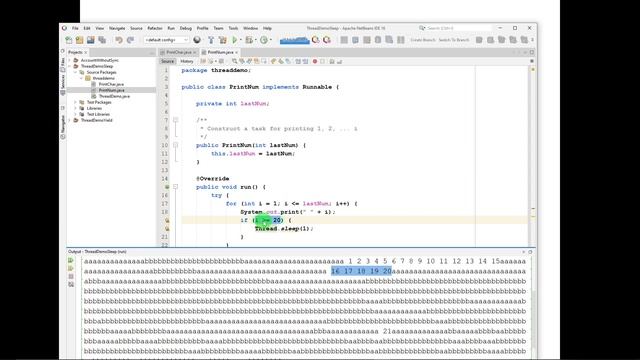The height and width of the screenshot is (360, 640).
Task: Click the Shift Line Left icon in the editor toolbar
Action: (298, 61)
